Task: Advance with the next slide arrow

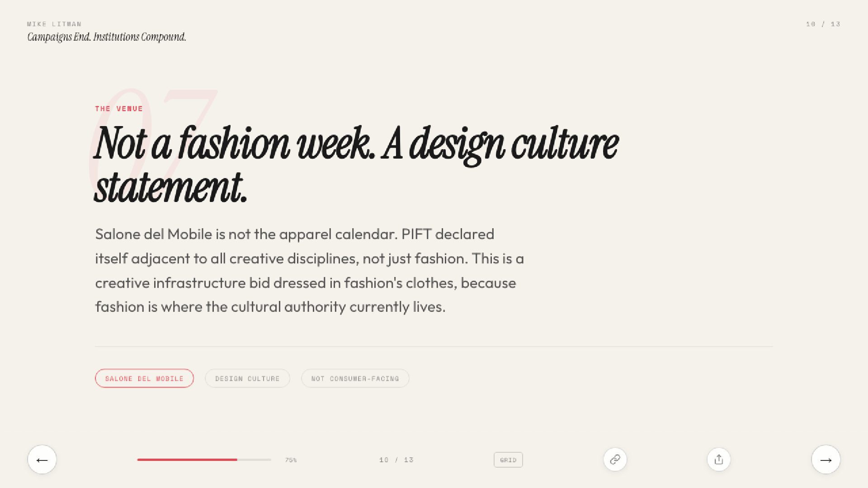Action: 826,460
